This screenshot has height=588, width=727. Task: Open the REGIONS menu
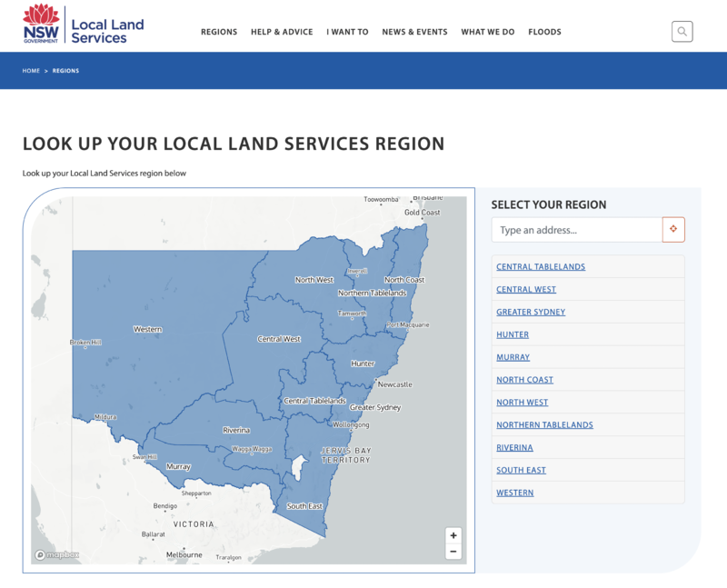point(218,32)
